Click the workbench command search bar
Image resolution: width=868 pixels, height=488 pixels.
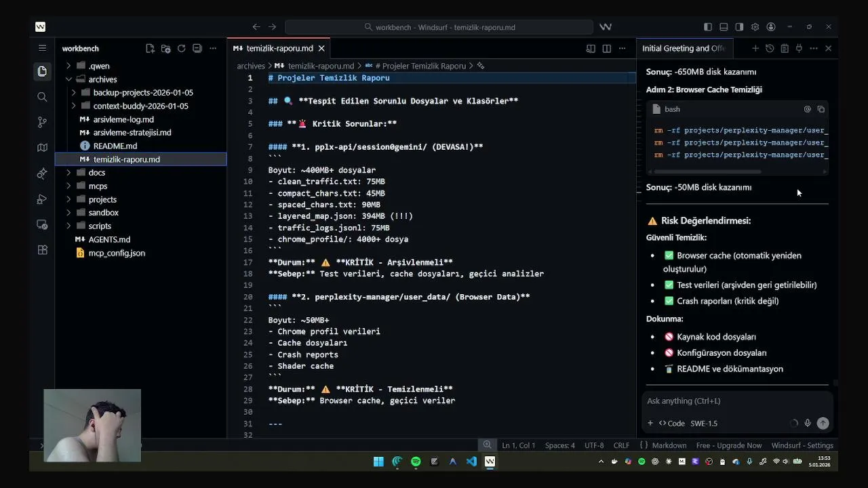[x=439, y=27]
